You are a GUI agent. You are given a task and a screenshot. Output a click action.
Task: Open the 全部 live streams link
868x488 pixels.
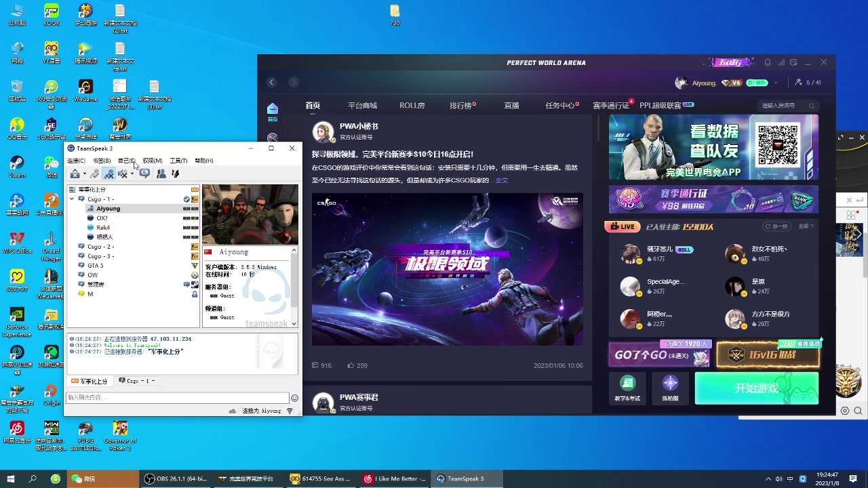point(806,226)
